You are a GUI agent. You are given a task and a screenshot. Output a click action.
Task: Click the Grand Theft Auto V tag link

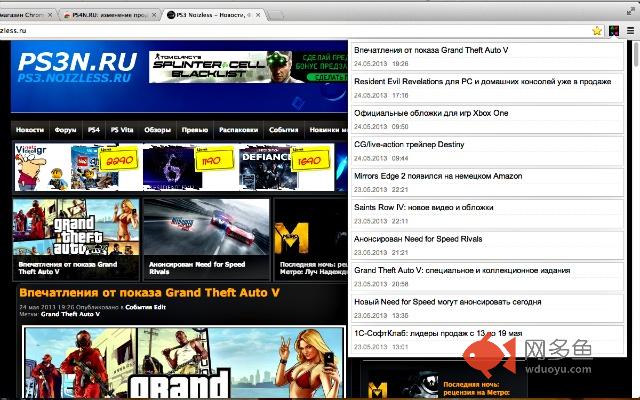click(70, 314)
